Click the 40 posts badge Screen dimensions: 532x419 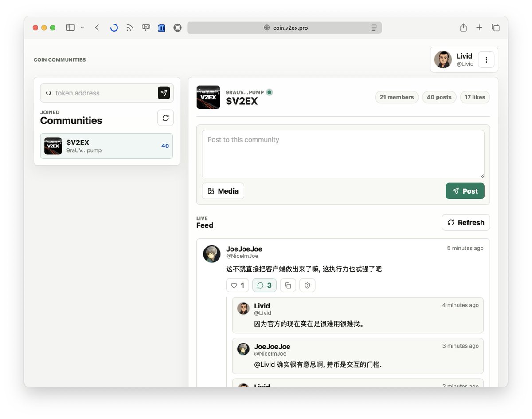(x=439, y=97)
